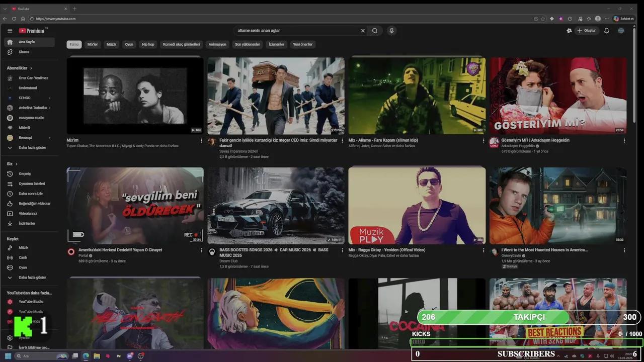Select the Komedi skeç gösterileri chip
Screen dimensions: 644x362
pos(182,44)
